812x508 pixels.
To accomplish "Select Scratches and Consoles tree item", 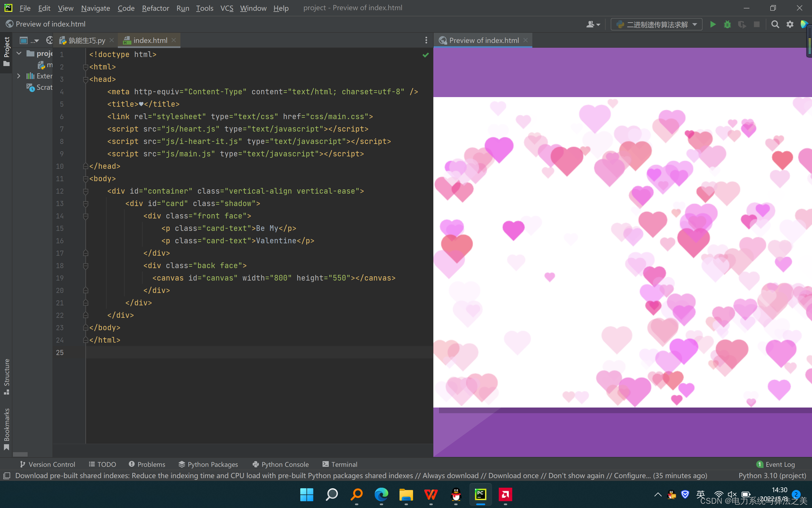I will [39, 87].
